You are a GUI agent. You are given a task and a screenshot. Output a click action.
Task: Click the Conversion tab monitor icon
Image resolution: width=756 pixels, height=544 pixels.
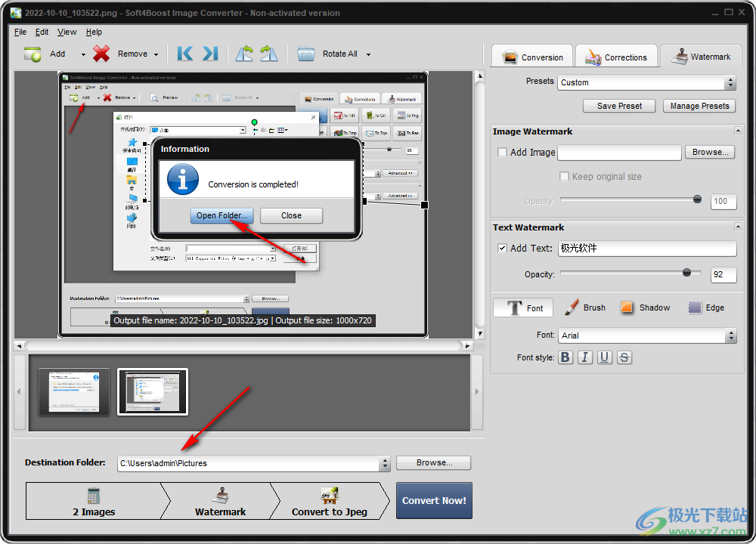510,57
